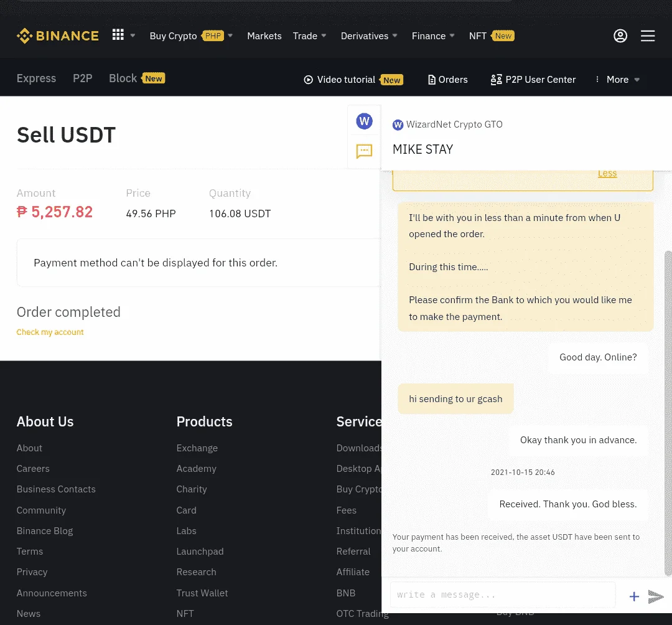Open the Announcements footer link
This screenshot has height=625, width=672.
tap(52, 593)
